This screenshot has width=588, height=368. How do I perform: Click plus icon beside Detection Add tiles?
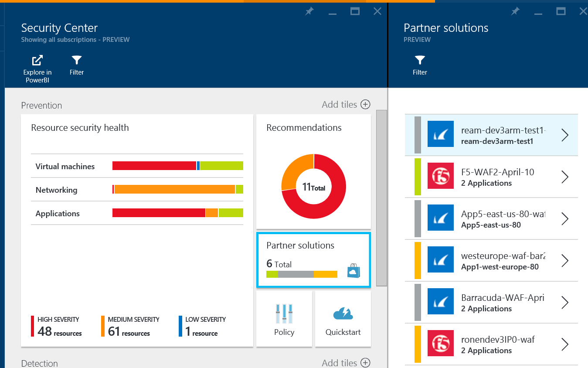click(x=365, y=363)
